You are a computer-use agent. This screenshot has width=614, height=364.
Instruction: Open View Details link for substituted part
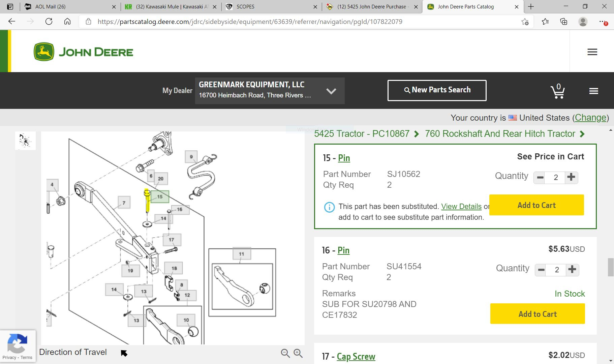461,207
